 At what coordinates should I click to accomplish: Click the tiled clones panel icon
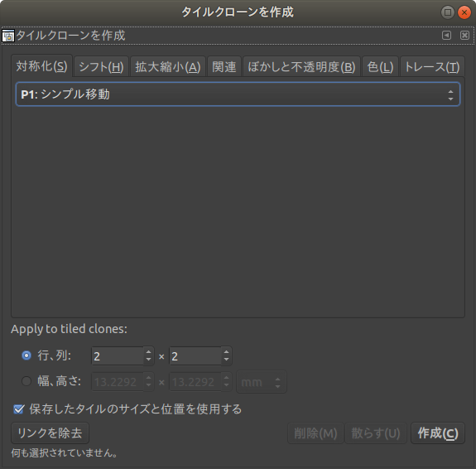8,36
